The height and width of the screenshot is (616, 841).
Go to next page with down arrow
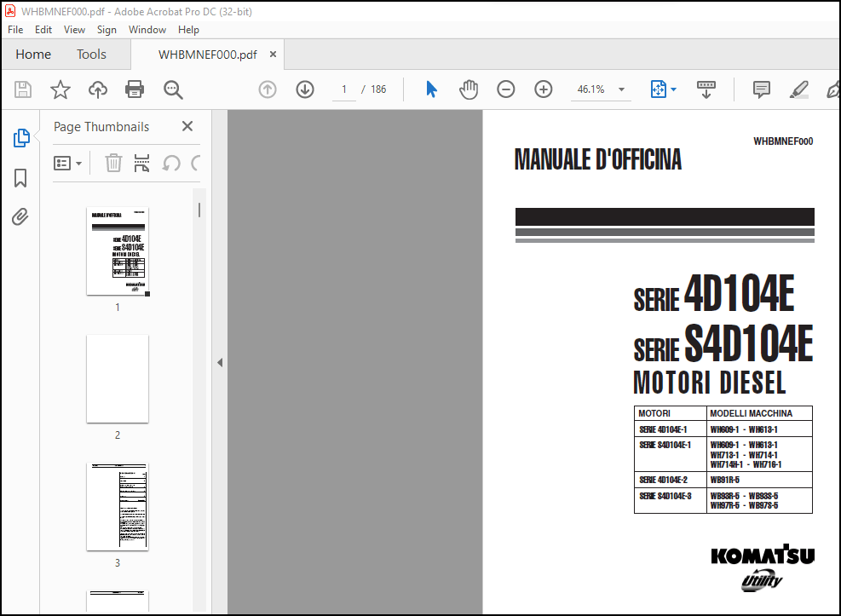(x=305, y=89)
